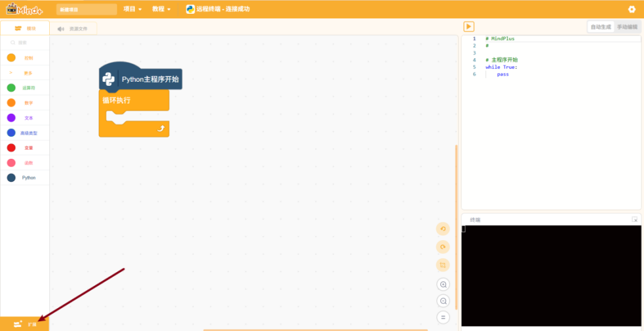Open the 项目 dropdown menu
Viewport: 644px width, 331px height.
click(132, 9)
